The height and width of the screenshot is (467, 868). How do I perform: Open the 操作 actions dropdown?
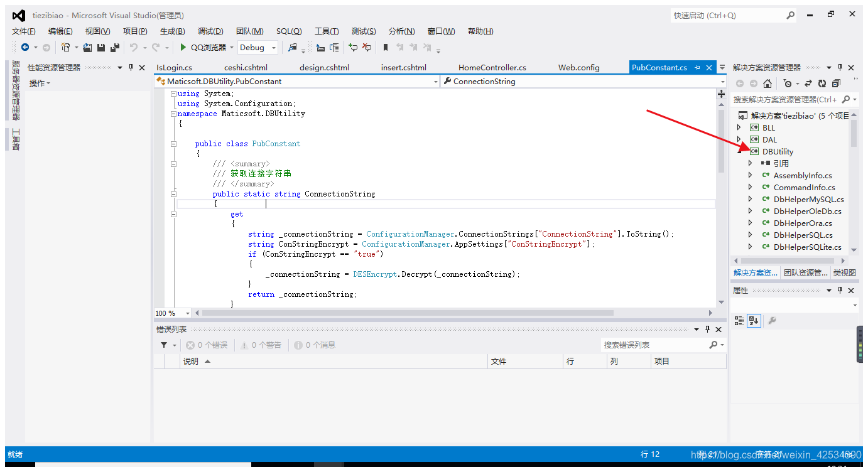pyautogui.click(x=40, y=83)
